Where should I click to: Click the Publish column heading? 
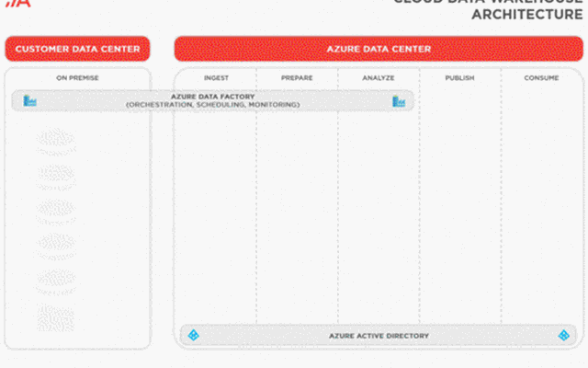459,77
